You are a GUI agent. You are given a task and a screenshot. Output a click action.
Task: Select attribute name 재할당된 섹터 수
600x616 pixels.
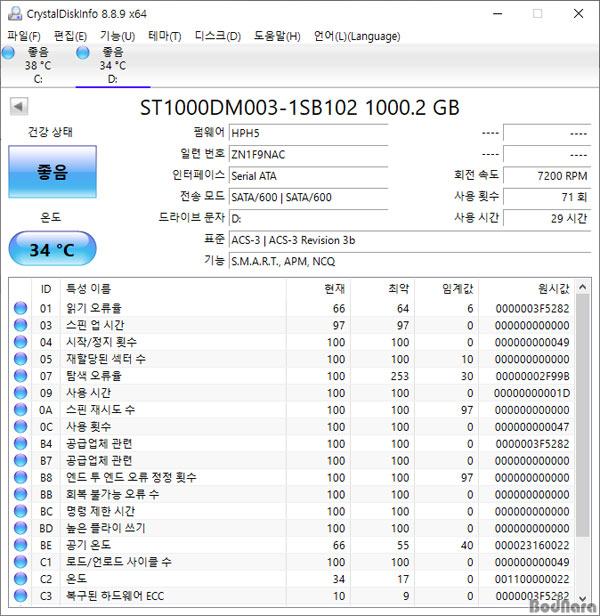[106, 359]
